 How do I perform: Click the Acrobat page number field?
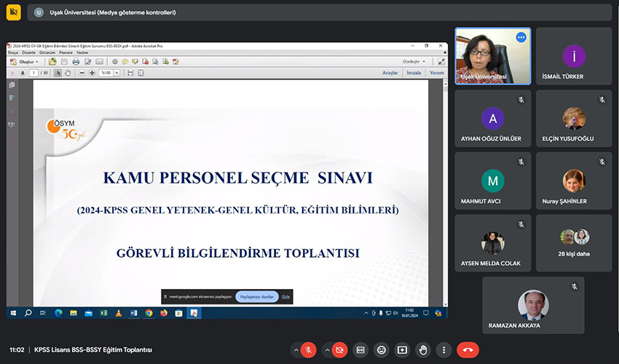coord(33,73)
